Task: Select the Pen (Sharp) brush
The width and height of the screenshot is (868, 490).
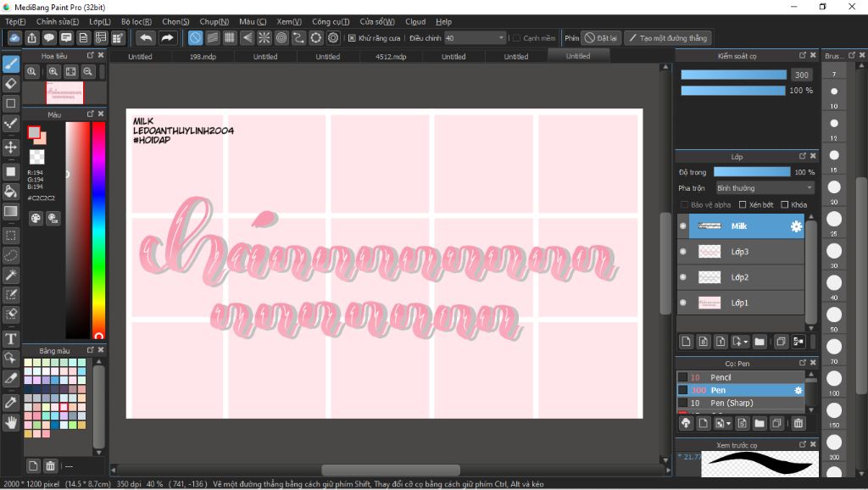Action: coord(741,403)
